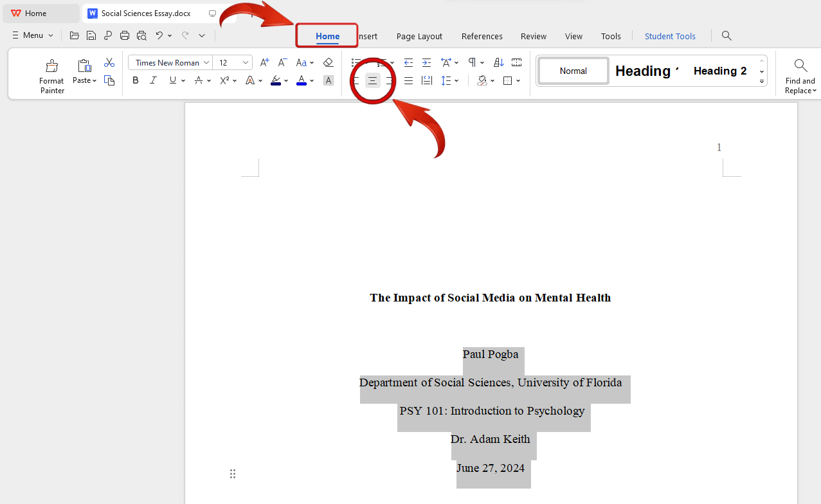The width and height of the screenshot is (821, 504).
Task: Toggle Italic formatting
Action: coord(153,80)
